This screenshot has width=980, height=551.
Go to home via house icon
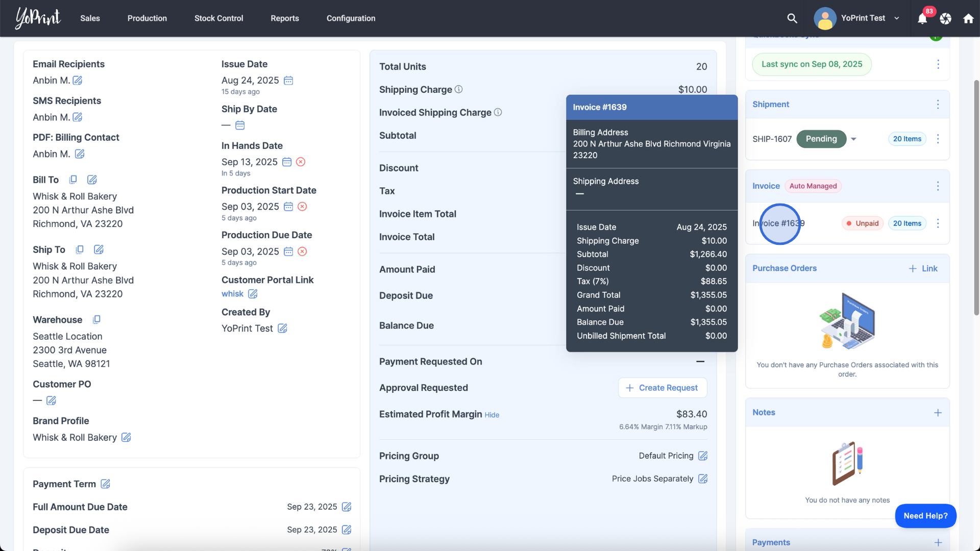(968, 19)
